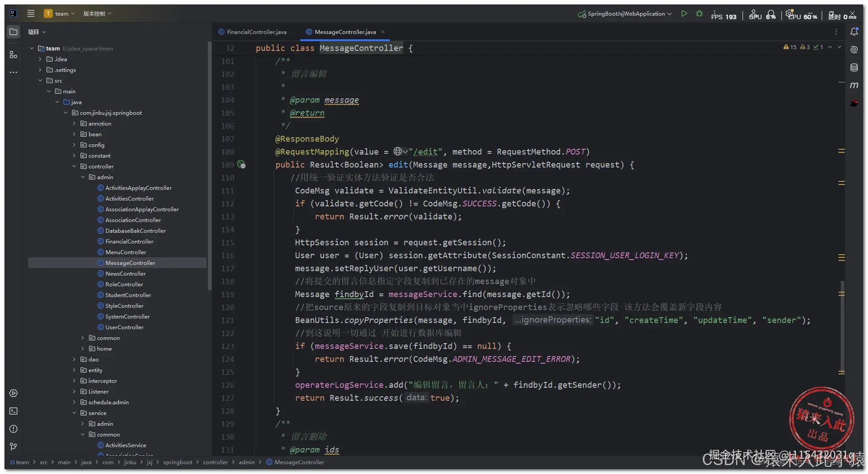The width and height of the screenshot is (868, 474).
Task: Open the AI Assistant panel
Action: pyautogui.click(x=854, y=50)
